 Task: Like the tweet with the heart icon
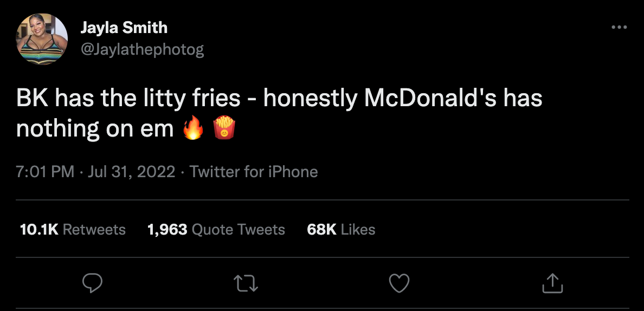[400, 282]
